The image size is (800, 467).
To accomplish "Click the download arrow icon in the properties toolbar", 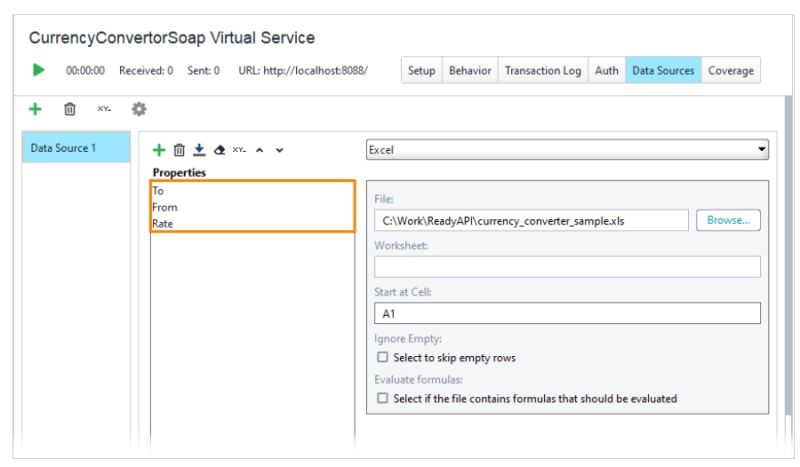I will 199,150.
